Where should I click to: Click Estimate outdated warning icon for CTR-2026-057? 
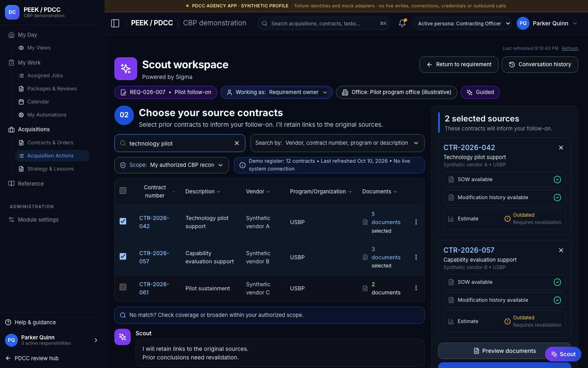click(508, 321)
